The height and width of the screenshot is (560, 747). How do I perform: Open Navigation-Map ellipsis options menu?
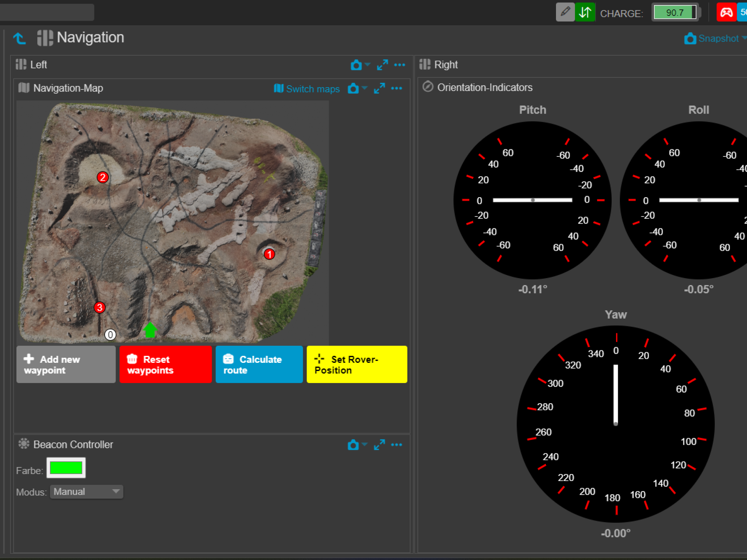(x=396, y=89)
